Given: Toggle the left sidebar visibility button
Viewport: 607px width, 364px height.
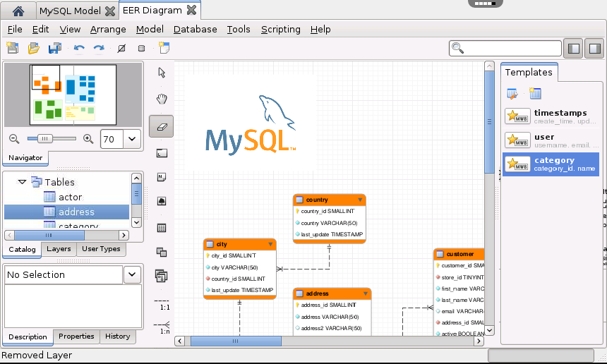Looking at the screenshot, I should point(574,48).
